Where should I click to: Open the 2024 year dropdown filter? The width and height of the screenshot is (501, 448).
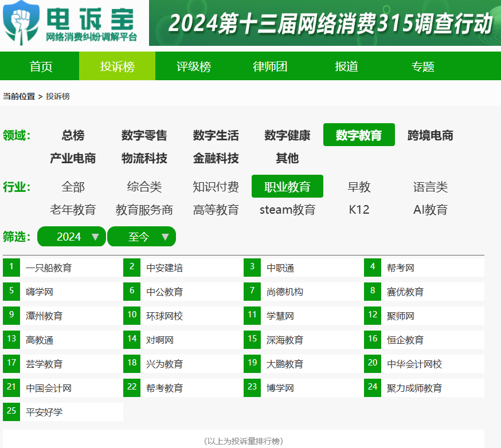[72, 237]
